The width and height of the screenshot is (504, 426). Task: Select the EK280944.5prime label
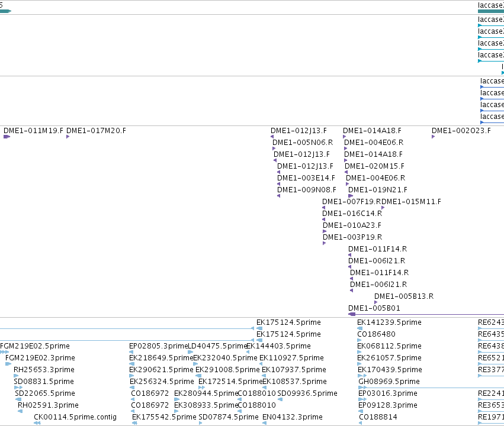[x=206, y=393]
